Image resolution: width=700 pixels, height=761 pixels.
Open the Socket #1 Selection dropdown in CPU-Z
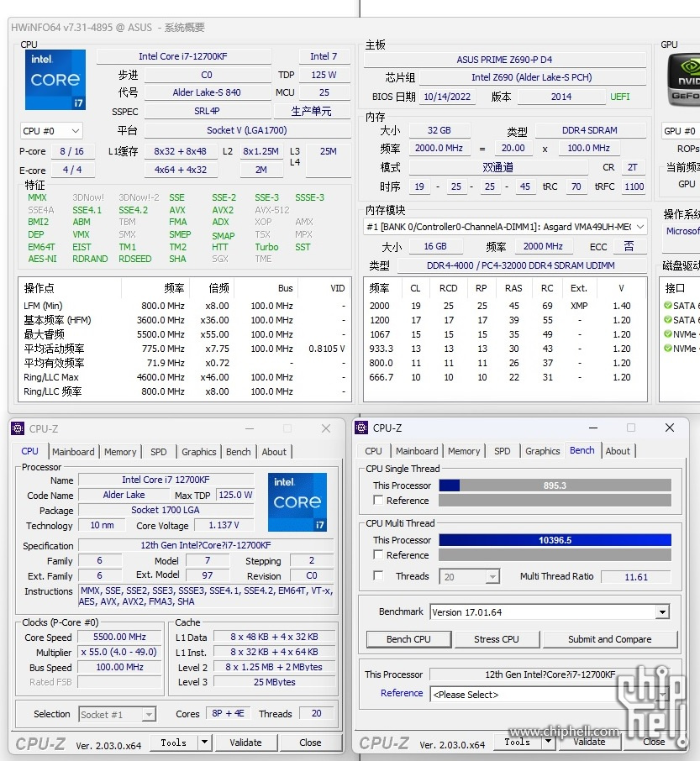[117, 714]
